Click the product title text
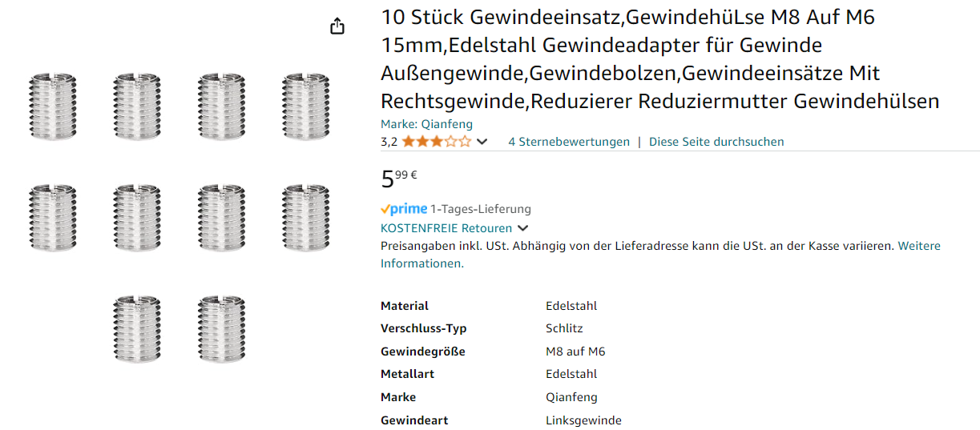Viewport: 980px width, 430px height. tap(659, 59)
